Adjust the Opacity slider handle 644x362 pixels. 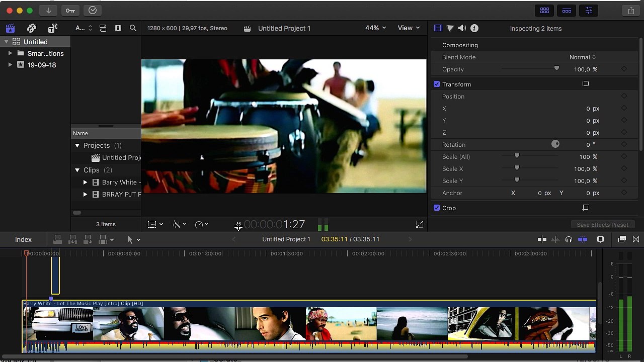pyautogui.click(x=556, y=69)
